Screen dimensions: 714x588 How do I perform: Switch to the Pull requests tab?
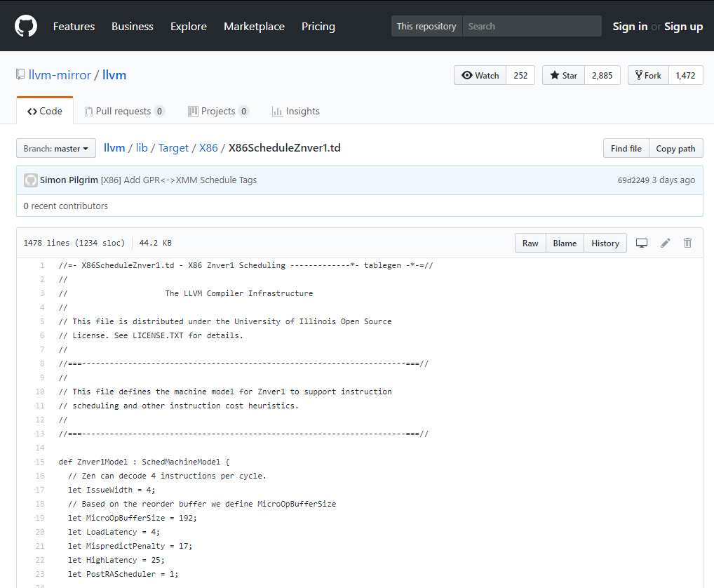(124, 111)
